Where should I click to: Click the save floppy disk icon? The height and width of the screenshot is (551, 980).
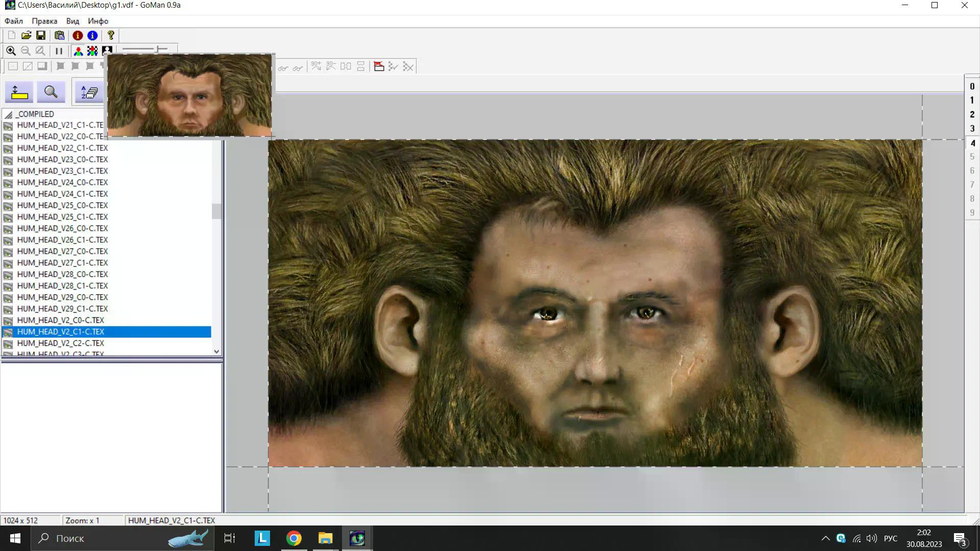coord(41,35)
